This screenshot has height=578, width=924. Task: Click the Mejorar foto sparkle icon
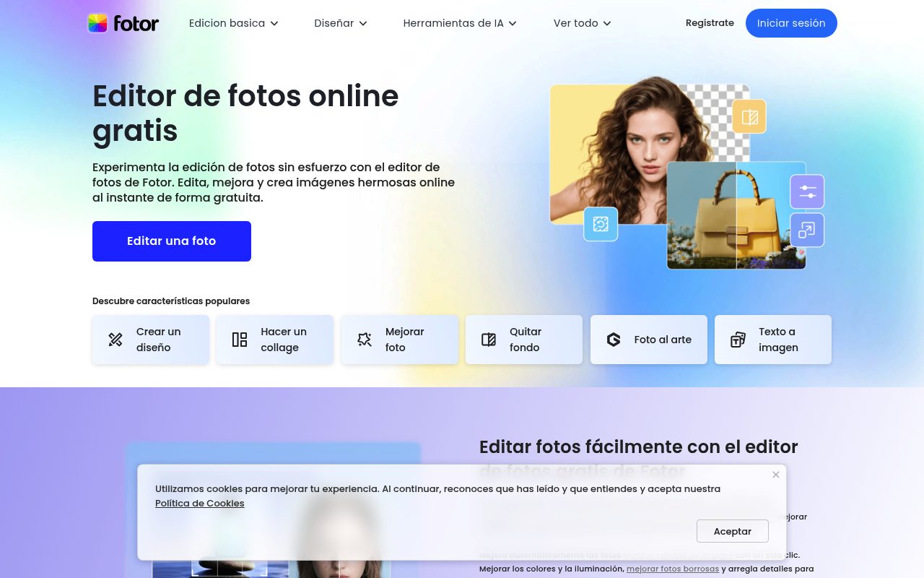(365, 340)
